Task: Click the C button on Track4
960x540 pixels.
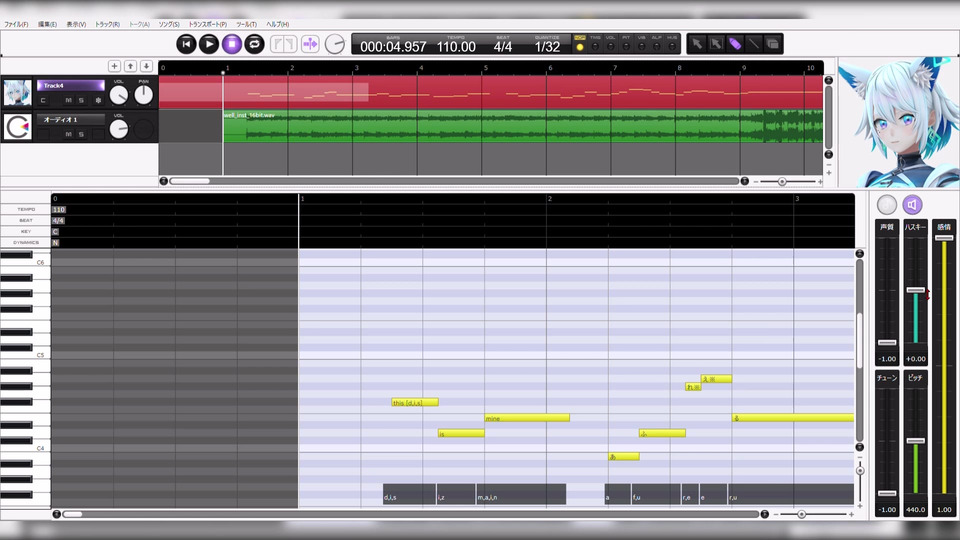Action: 43,100
